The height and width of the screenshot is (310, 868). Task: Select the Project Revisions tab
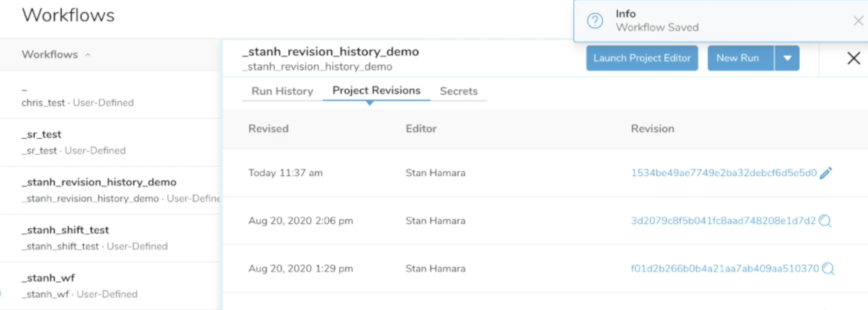click(376, 91)
